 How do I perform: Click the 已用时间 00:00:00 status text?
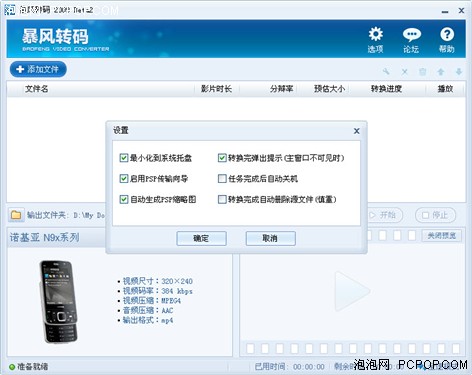point(289,367)
